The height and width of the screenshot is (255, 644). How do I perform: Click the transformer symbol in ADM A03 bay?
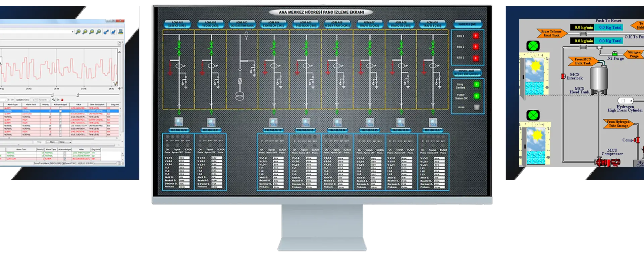tap(239, 96)
